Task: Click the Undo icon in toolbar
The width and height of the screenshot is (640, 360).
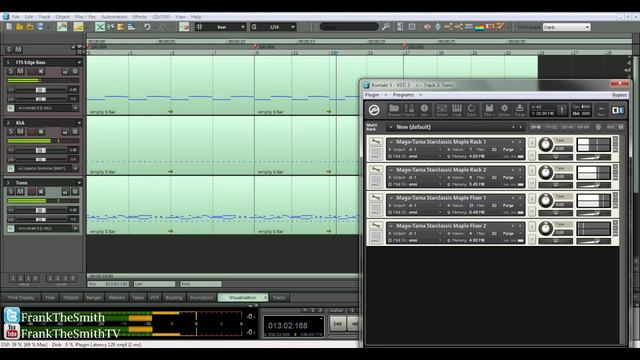Action: tap(147, 27)
